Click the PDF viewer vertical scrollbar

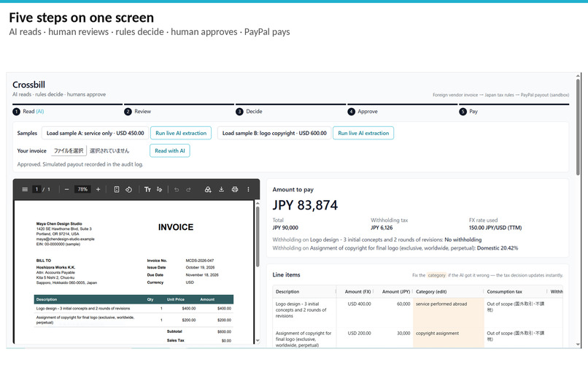[258, 237]
